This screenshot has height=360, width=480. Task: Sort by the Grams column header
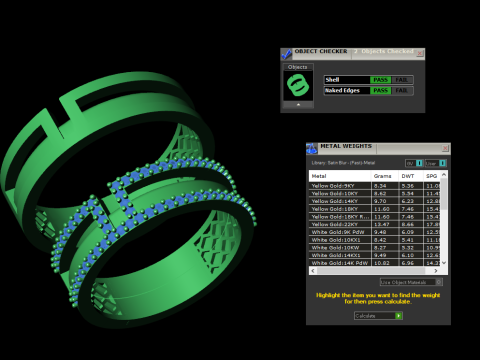[385, 176]
